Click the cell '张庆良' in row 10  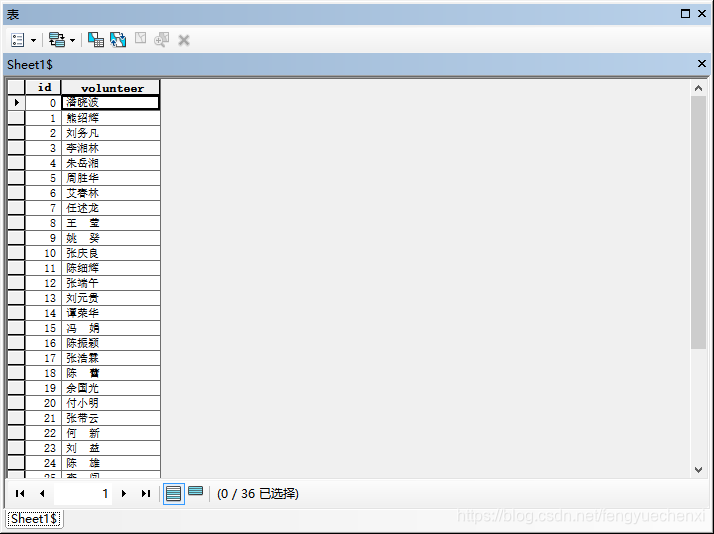point(111,253)
